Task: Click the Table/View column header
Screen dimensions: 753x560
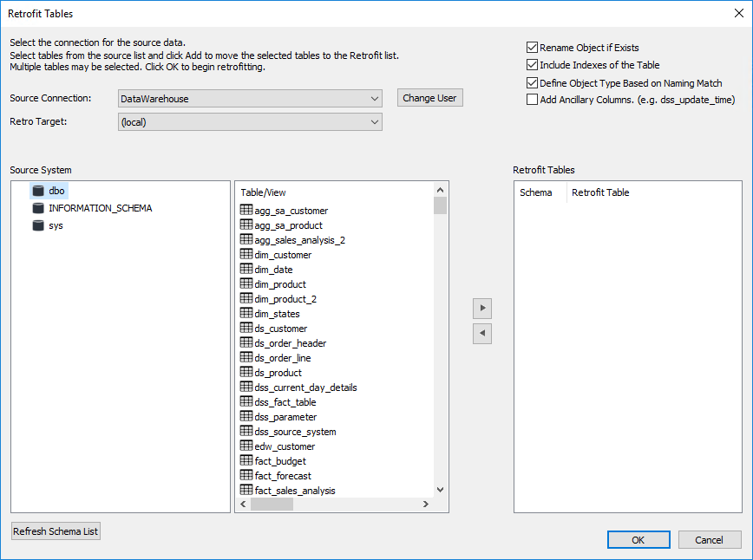Action: pyautogui.click(x=263, y=192)
